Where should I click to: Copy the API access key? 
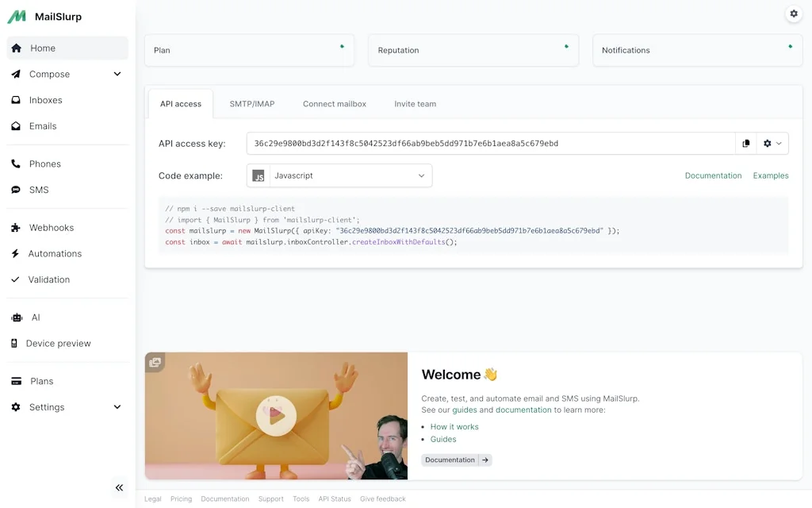[746, 143]
